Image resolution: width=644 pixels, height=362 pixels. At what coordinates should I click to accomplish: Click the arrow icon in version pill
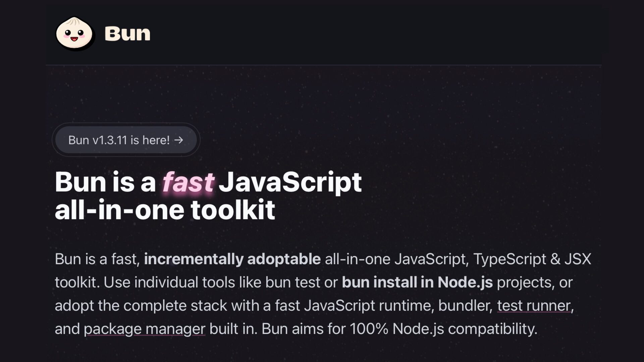coord(179,139)
